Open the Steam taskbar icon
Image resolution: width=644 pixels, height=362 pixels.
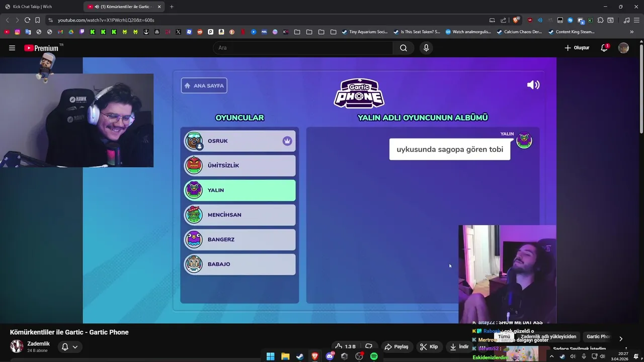point(300,356)
